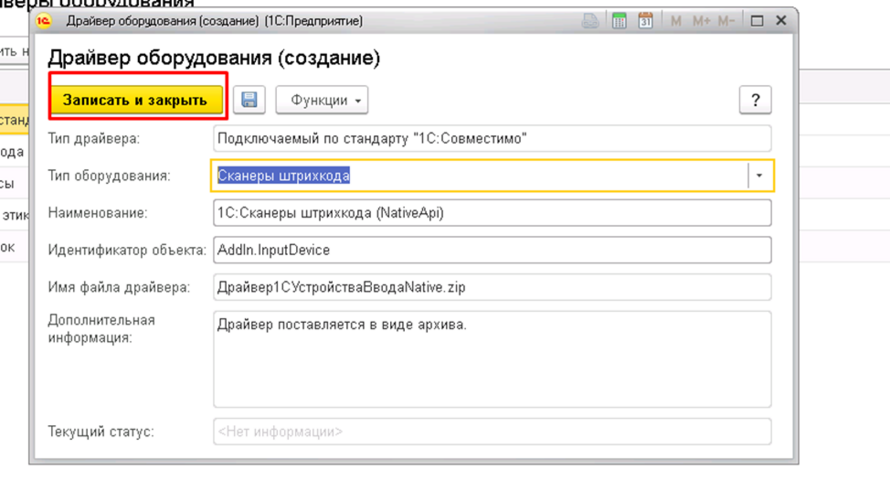Click the "Наименование" text field
Viewport: 890px width, 502px height.
pos(492,213)
